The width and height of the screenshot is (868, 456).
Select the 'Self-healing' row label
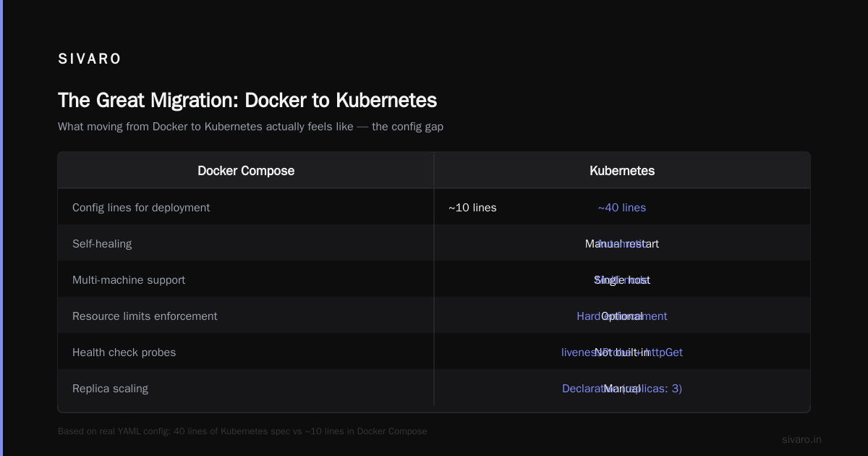(102, 244)
